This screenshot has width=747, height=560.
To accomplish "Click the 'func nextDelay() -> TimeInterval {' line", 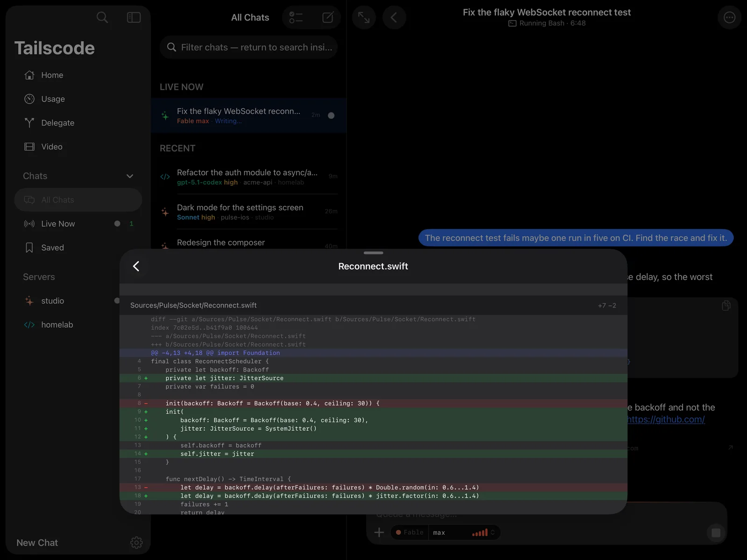I will point(373,479).
